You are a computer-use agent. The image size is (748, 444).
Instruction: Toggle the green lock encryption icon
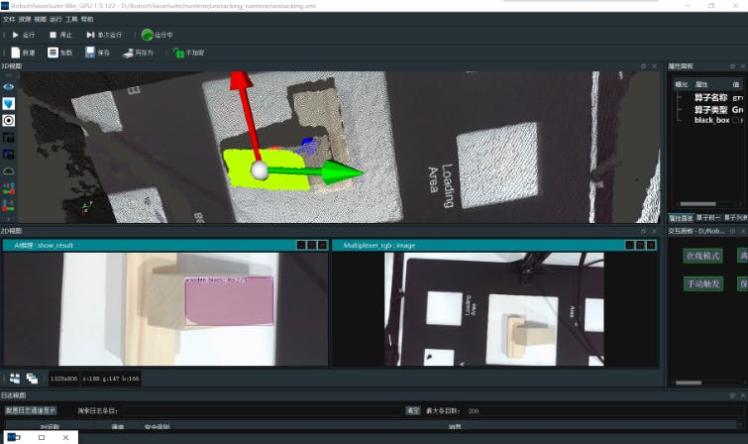coord(178,53)
